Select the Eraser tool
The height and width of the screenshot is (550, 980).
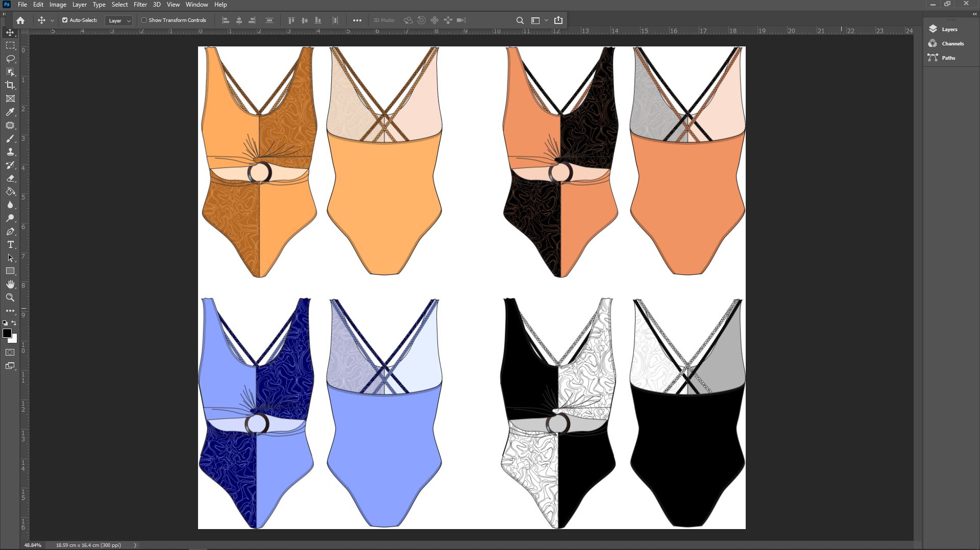[x=10, y=179]
